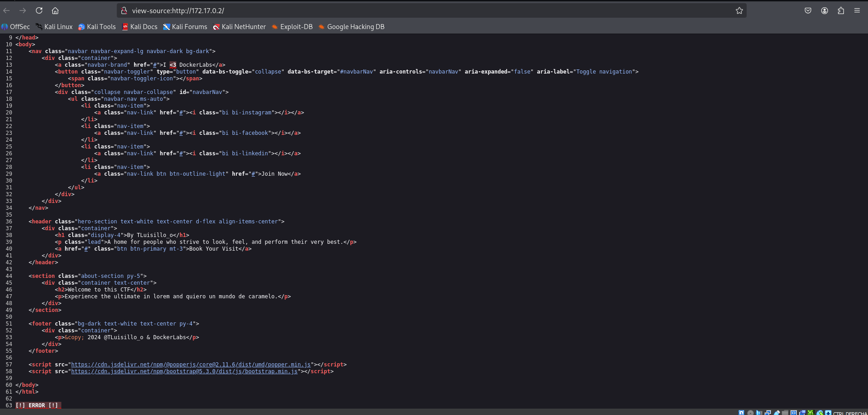
Task: Click the forward navigation arrow
Action: tap(23, 10)
